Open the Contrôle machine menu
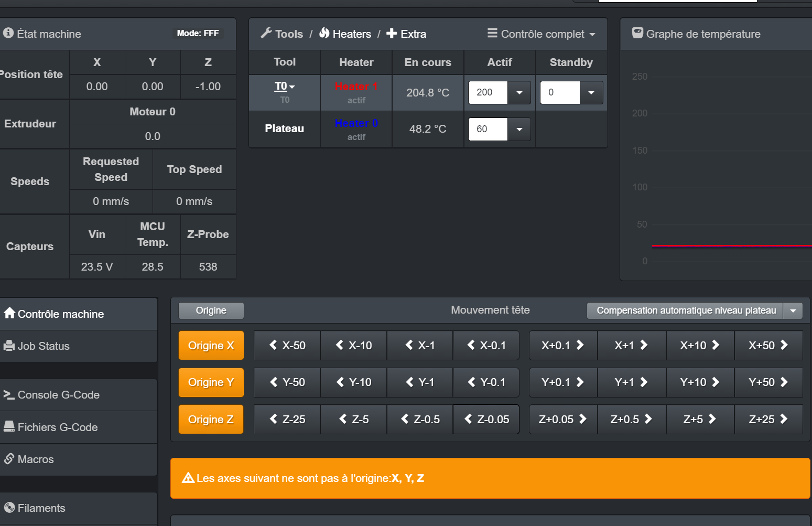 coord(79,314)
